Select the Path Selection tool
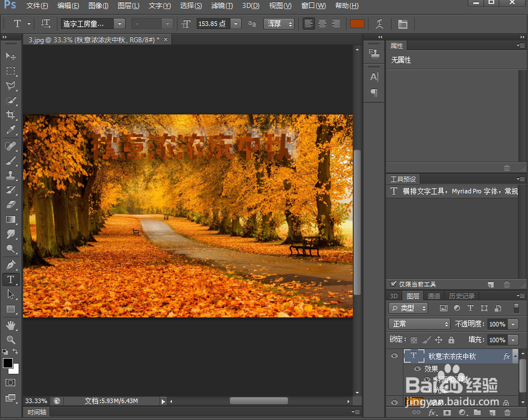The image size is (528, 420). (11, 294)
